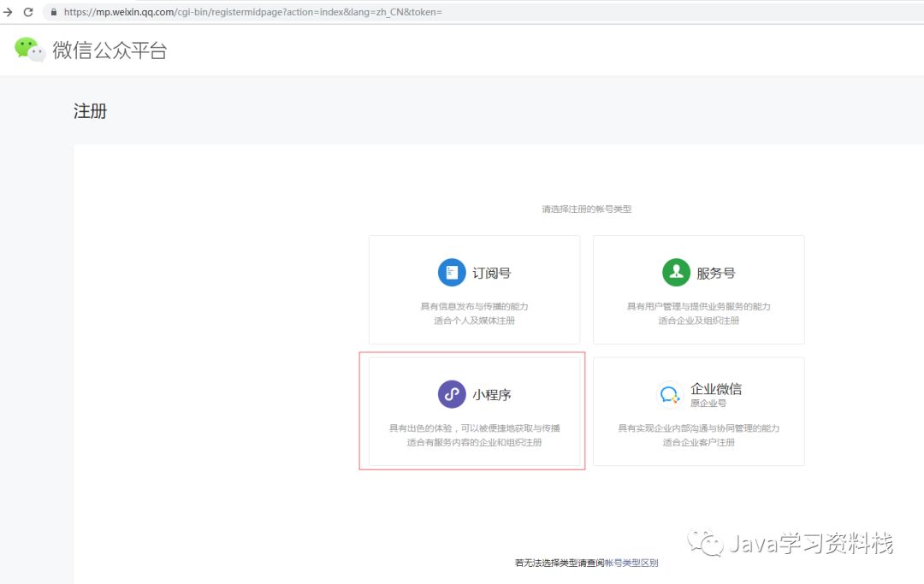Click the WeChat green chat bubble logo
The width and height of the screenshot is (924, 584).
click(x=29, y=50)
